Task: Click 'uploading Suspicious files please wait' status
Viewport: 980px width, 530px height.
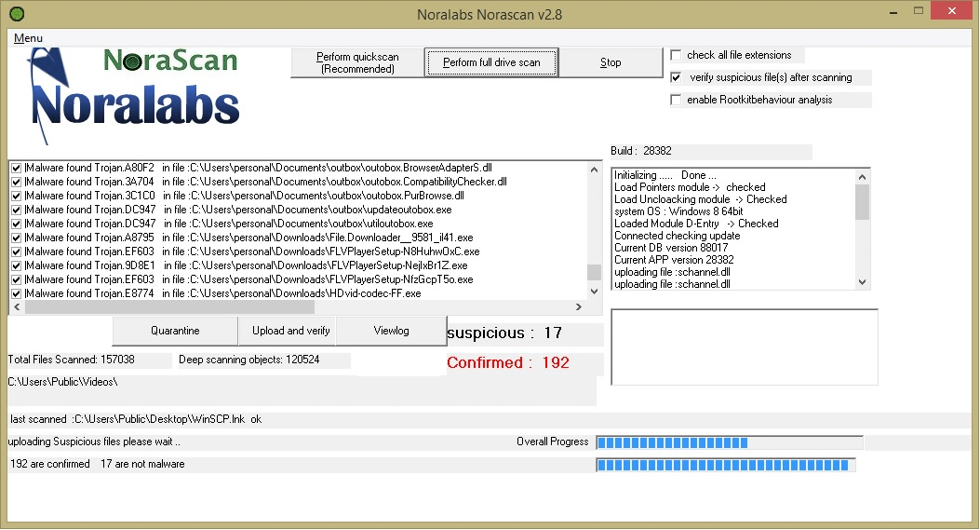Action: tap(94, 442)
